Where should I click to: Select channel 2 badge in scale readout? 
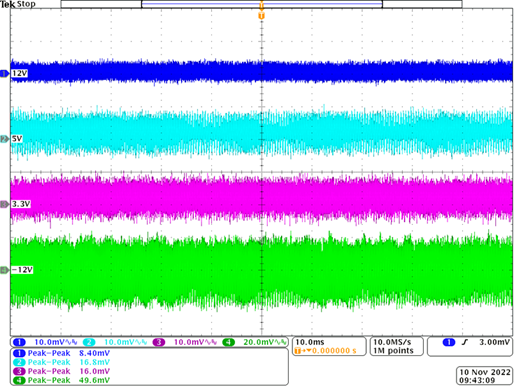click(89, 342)
